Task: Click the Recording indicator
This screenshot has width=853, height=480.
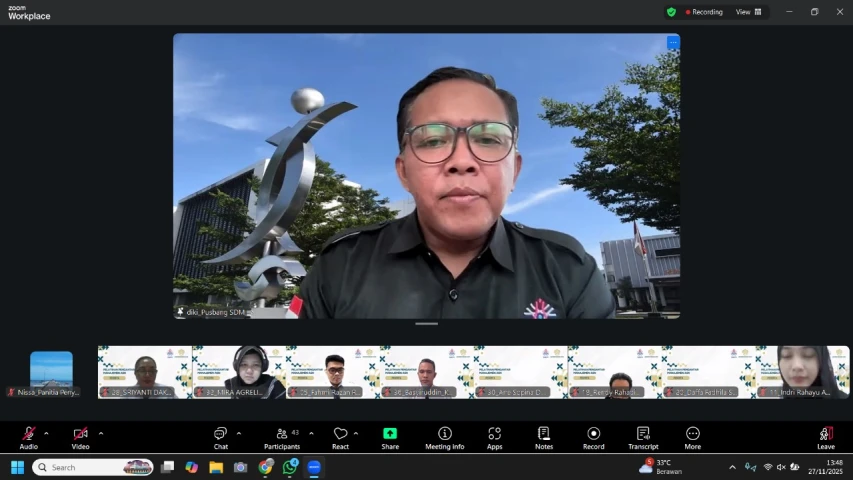Action: coord(704,12)
